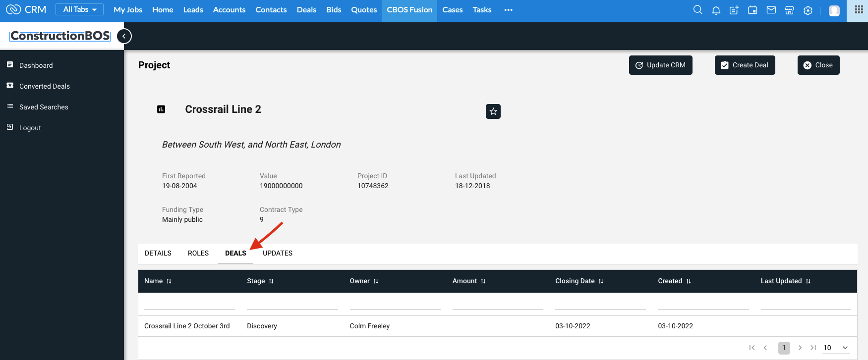Go to first page of table
868x360 pixels.
[752, 348]
